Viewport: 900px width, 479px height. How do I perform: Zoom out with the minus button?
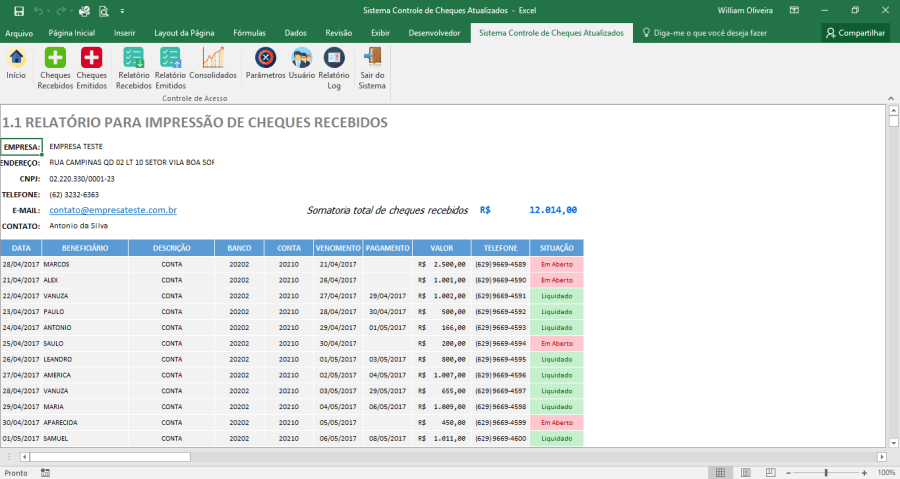788,473
